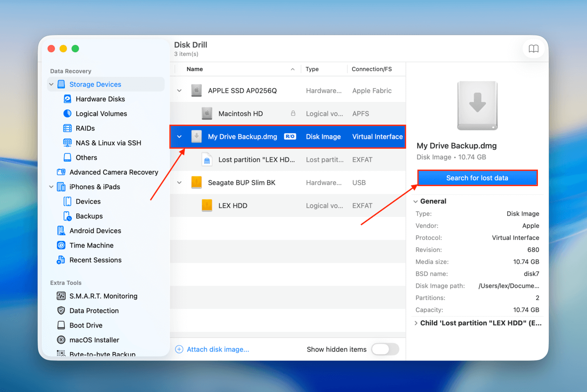Enable the Show hidden items switch
The image size is (587, 392).
pos(385,349)
